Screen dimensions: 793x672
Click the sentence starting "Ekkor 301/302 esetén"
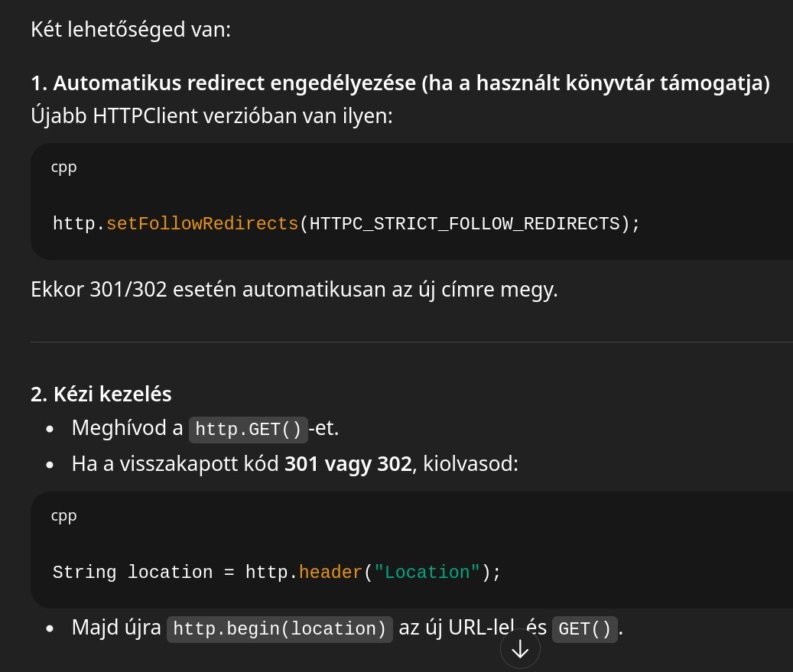point(294,291)
